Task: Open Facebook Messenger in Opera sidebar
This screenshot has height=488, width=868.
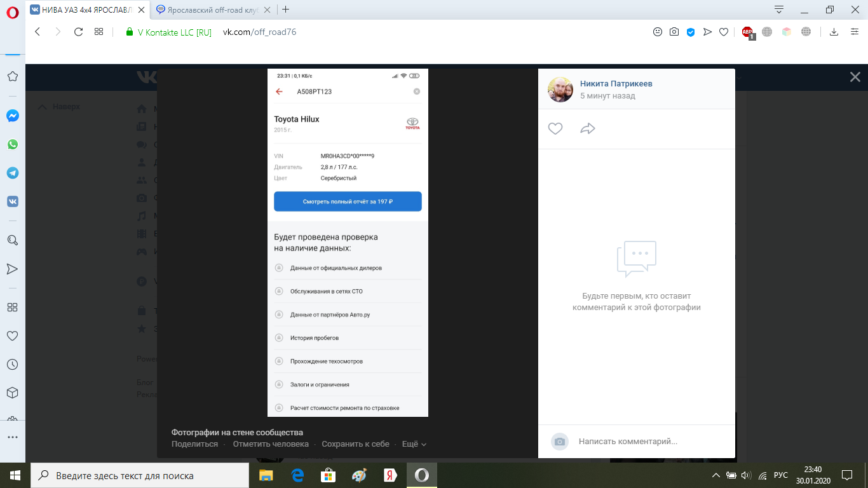Action: point(13,116)
